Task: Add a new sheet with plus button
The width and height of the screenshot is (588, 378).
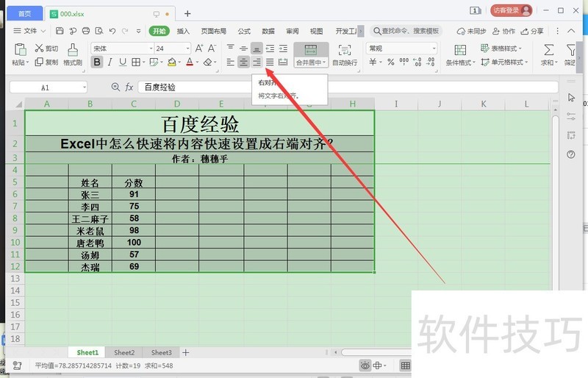Action: (186, 352)
